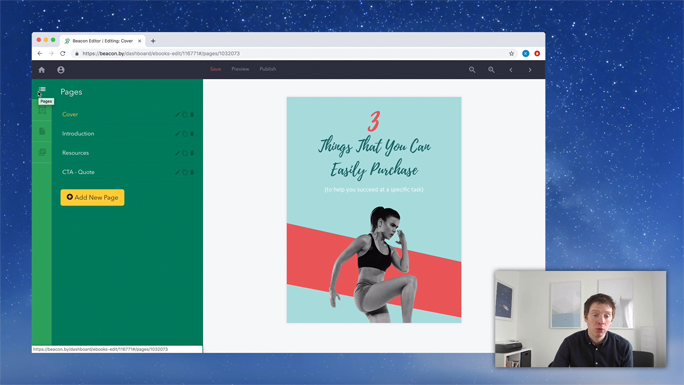Screen dimensions: 684x385
Task: Duplicate the Introduction page
Action: pyautogui.click(x=185, y=134)
